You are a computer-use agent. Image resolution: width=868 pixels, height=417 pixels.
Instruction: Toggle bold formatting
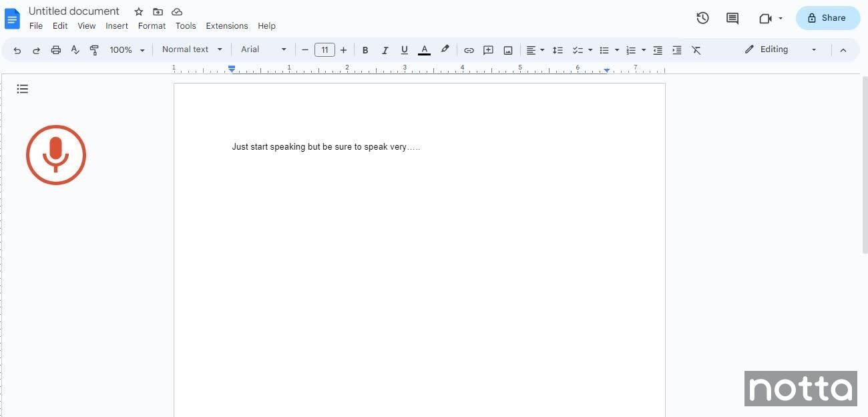tap(365, 49)
